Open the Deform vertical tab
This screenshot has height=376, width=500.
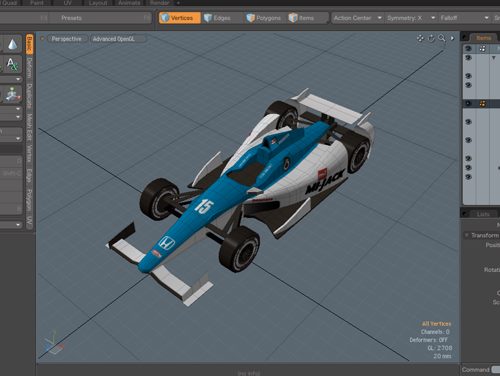click(x=29, y=68)
